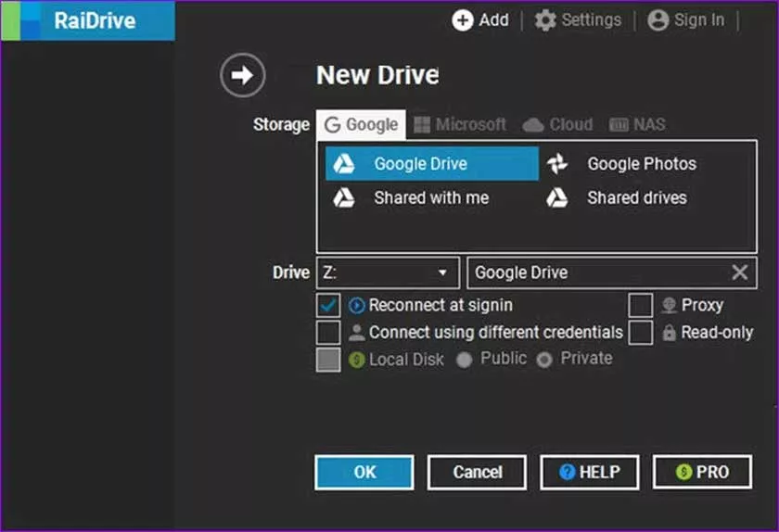Open Settings via the gear icon

click(x=545, y=20)
